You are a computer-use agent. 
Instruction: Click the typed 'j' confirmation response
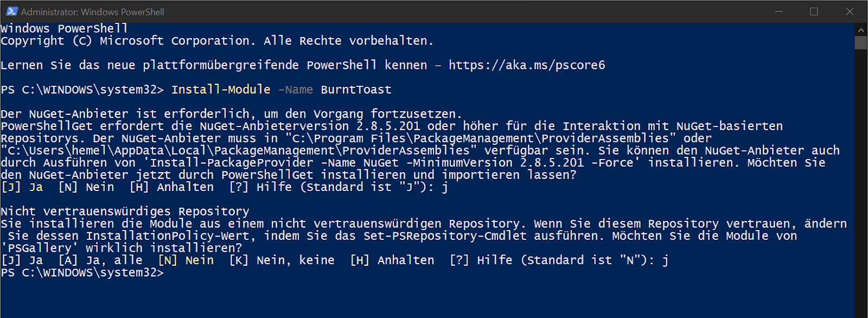[445, 187]
